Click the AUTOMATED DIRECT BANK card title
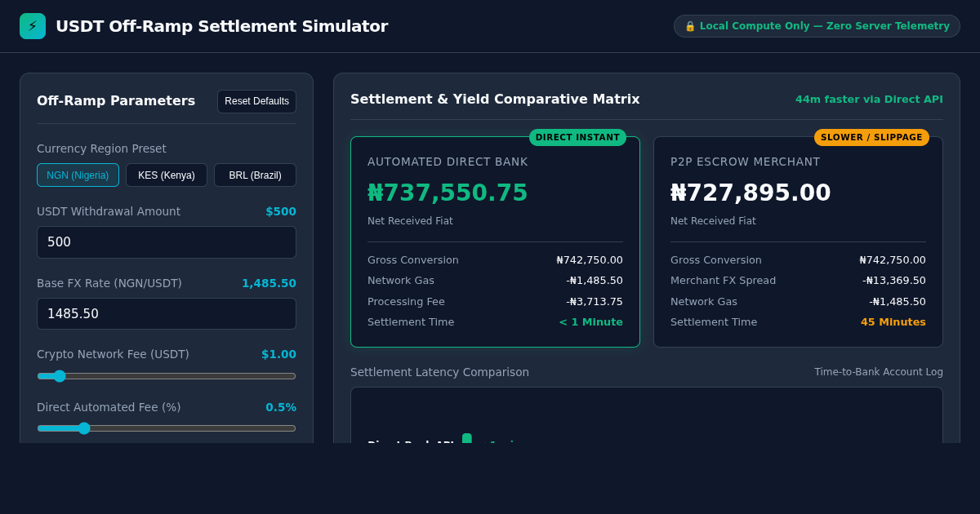 (448, 162)
